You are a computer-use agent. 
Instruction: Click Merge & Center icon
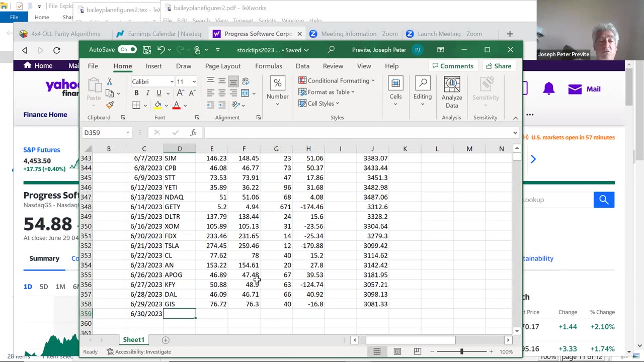[245, 93]
